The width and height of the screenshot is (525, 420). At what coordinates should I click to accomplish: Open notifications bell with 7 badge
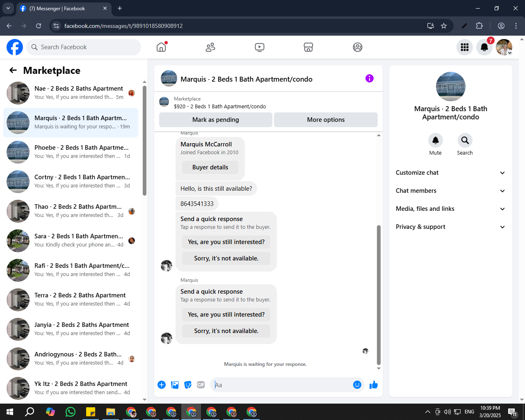(x=484, y=47)
